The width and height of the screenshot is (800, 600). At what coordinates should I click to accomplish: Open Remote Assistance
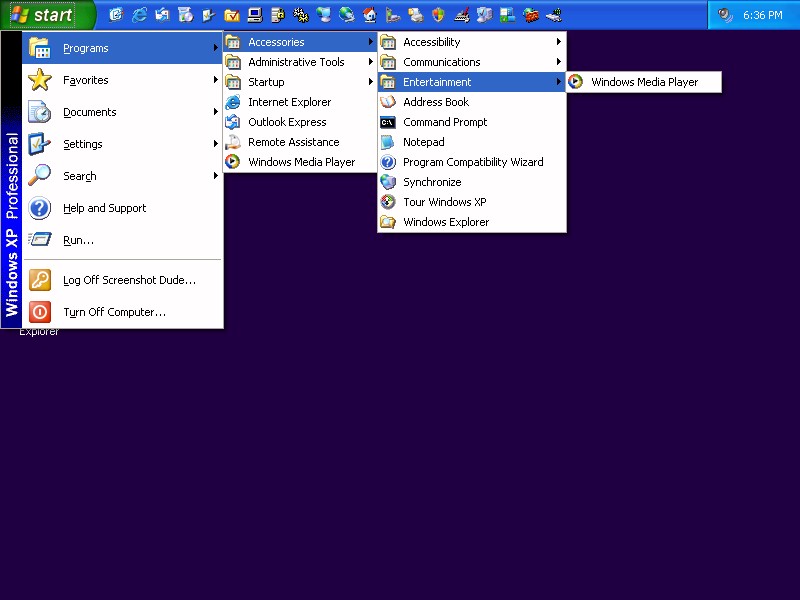pos(293,142)
